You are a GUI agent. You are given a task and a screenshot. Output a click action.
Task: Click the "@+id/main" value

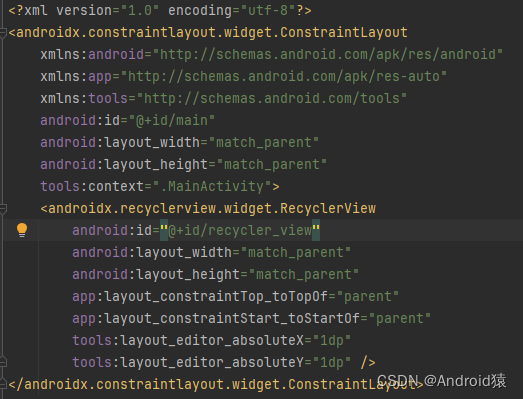pyautogui.click(x=171, y=120)
